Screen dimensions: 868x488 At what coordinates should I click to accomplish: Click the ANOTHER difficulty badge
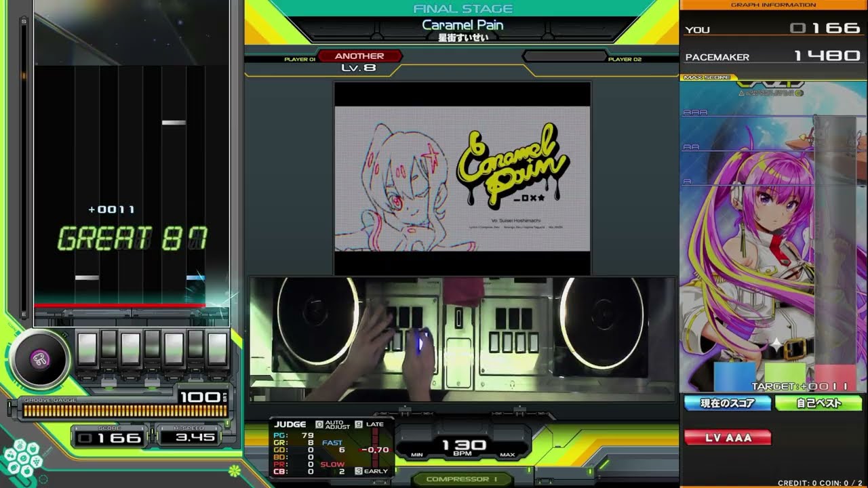(359, 56)
